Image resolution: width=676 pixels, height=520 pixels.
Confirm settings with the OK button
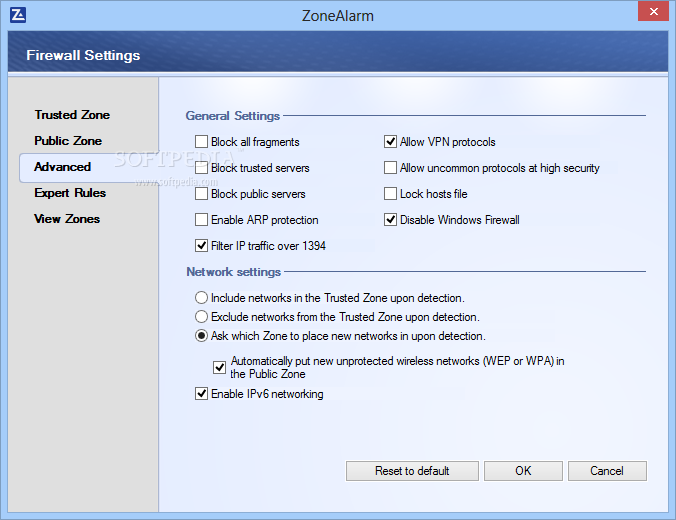(x=523, y=471)
